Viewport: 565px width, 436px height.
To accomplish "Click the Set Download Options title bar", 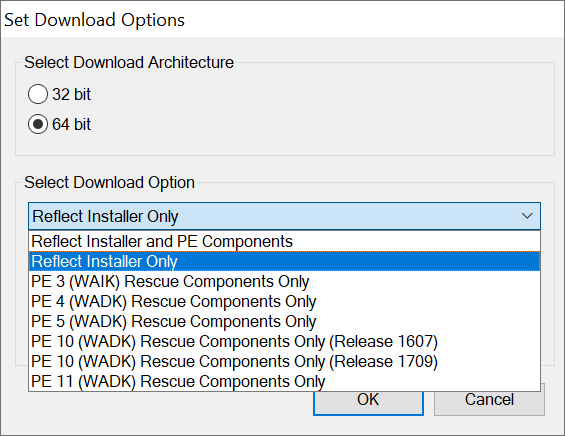I will click(282, 19).
